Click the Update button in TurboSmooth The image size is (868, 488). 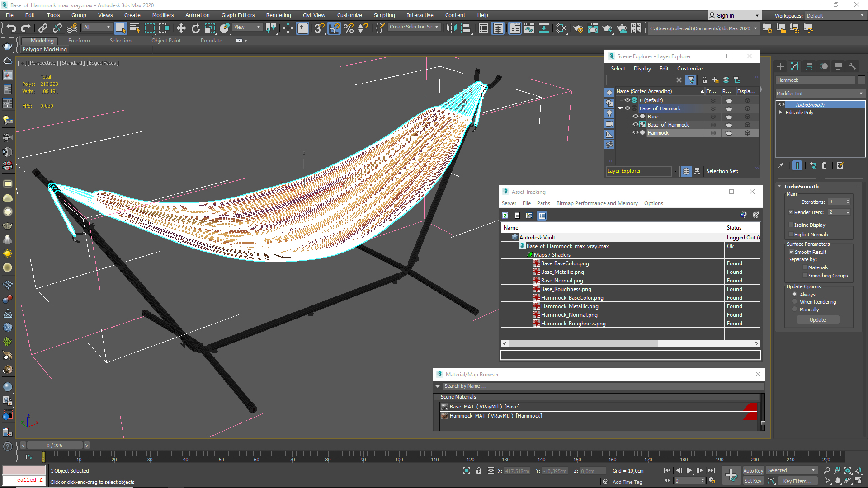tap(817, 320)
